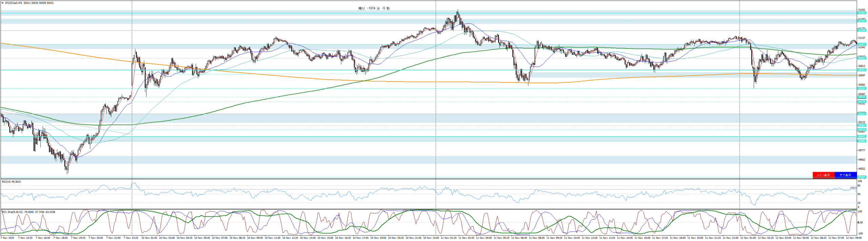Screen dimensions: 868x241
Task: Click the RSI(14) indicator label
Action: click(11, 182)
